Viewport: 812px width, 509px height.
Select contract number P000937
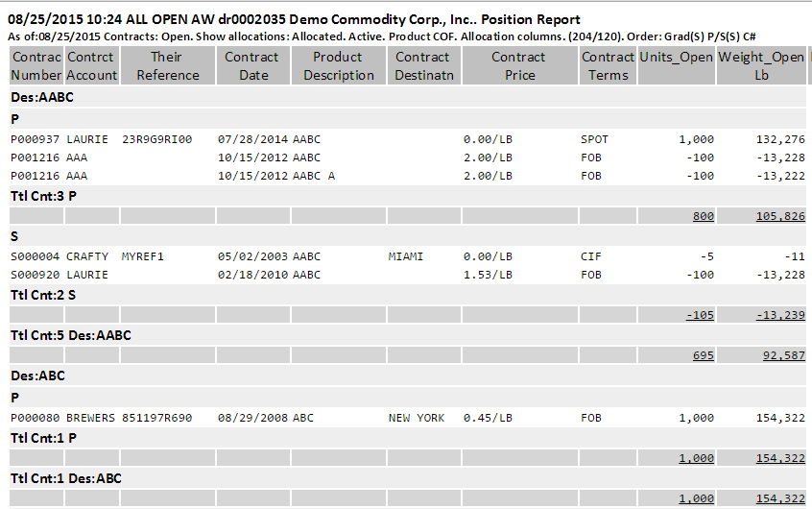tap(36, 139)
